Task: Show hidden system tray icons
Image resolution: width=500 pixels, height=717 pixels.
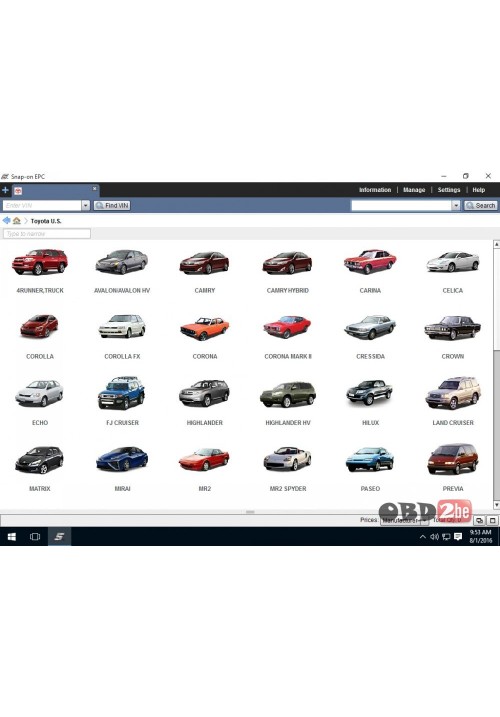Action: pyautogui.click(x=422, y=537)
